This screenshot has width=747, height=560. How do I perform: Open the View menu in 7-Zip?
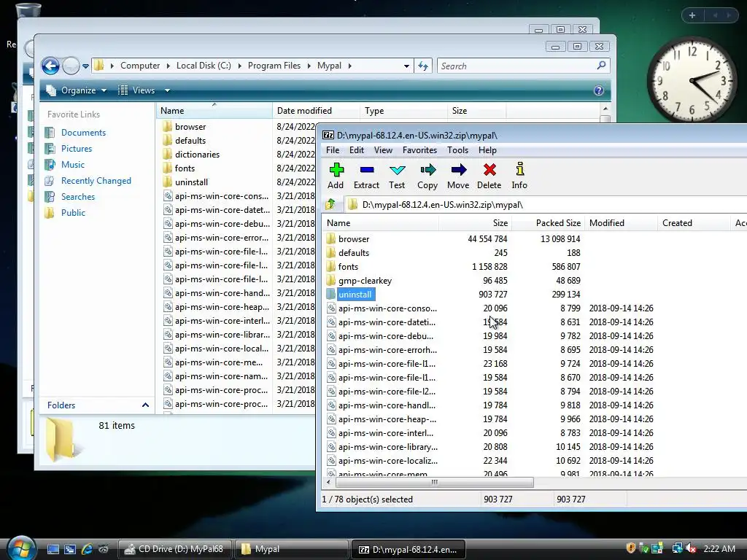tap(383, 150)
